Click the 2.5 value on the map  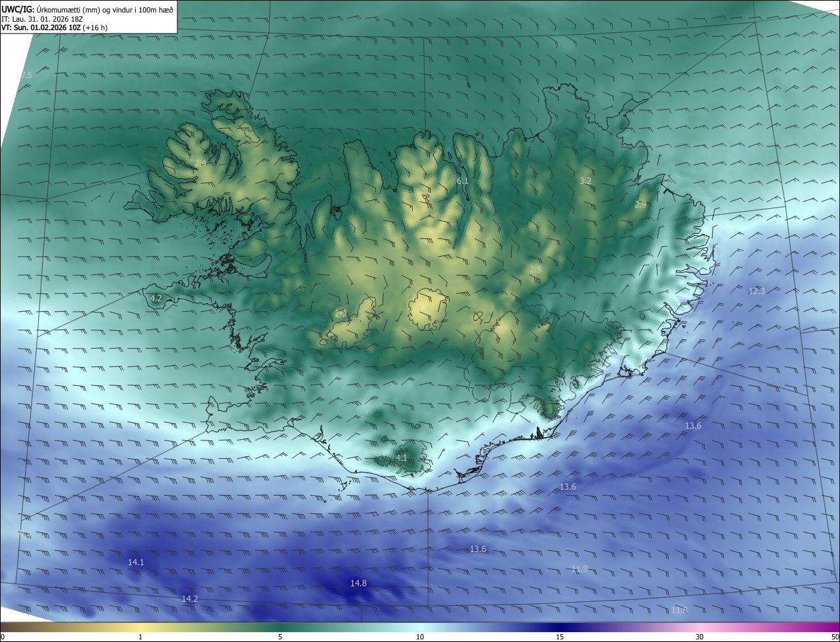535,269
